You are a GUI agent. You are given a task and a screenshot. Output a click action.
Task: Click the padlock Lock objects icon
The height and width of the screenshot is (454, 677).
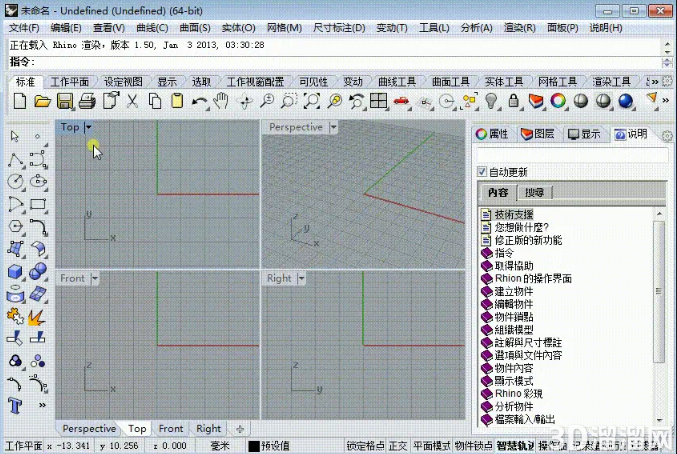[x=513, y=101]
